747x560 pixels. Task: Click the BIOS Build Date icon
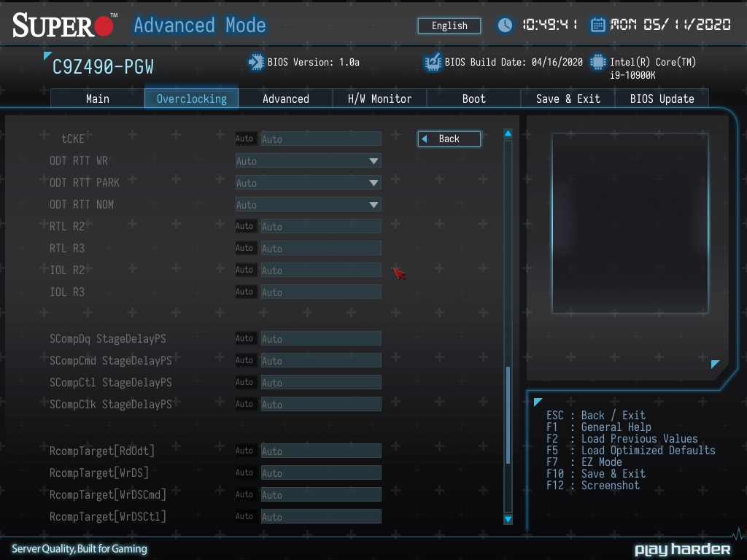point(433,62)
